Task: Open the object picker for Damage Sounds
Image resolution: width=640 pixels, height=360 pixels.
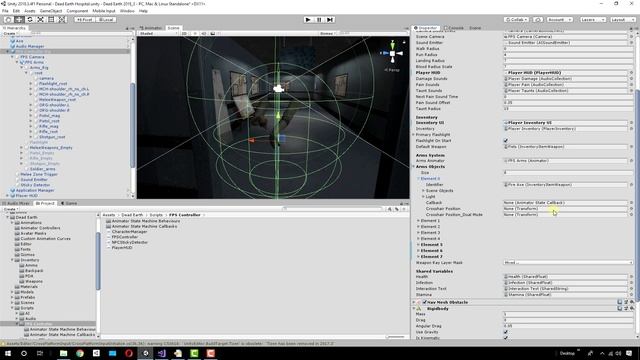Action: 631,78
